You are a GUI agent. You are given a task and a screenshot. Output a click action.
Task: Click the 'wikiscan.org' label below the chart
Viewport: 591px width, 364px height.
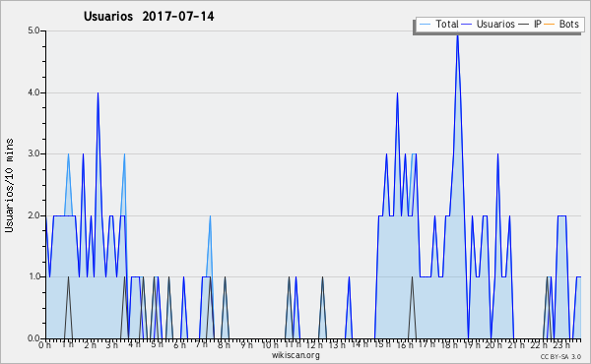(x=295, y=355)
